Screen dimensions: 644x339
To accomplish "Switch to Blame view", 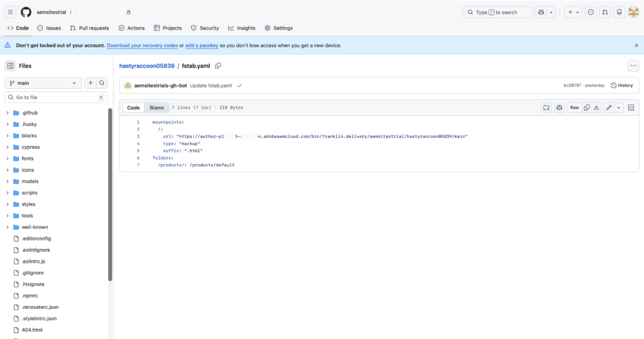I will click(x=157, y=108).
